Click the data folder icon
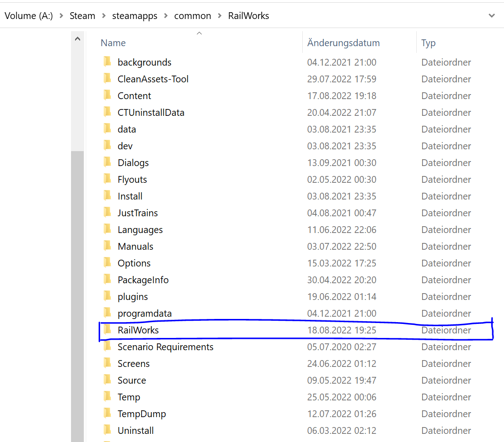The height and width of the screenshot is (442, 504). click(107, 128)
